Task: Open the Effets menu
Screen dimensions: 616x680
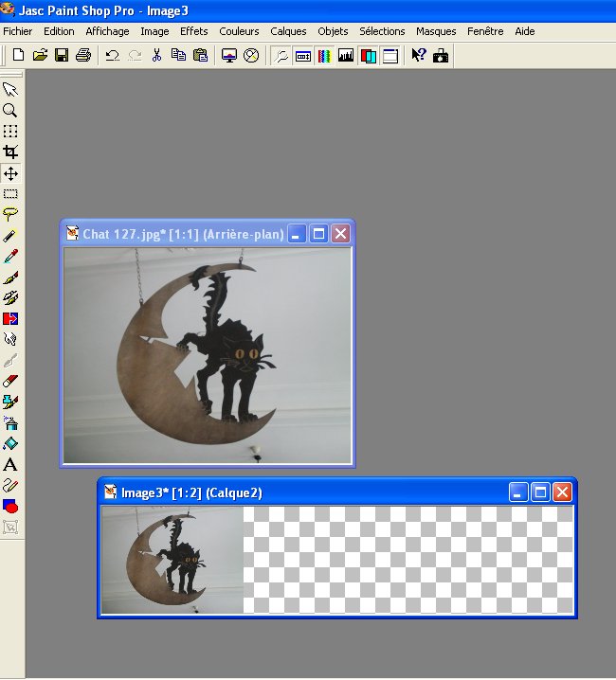Action: coord(193,31)
